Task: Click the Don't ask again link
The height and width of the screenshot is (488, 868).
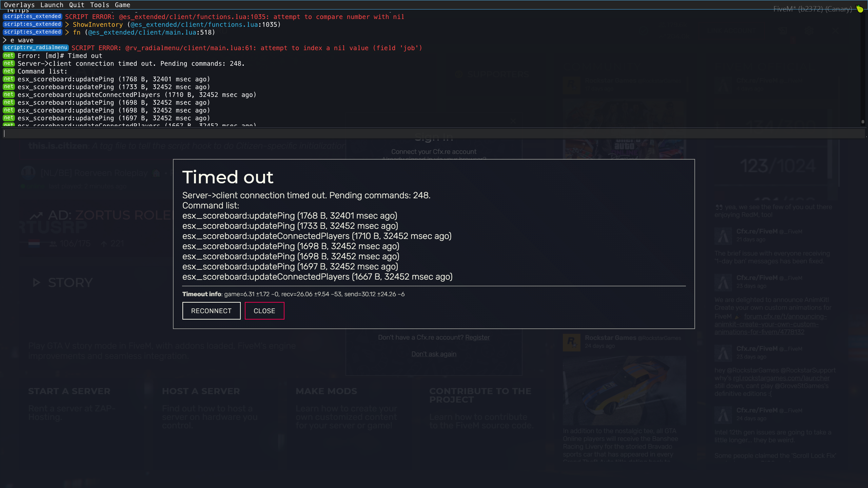Action: coord(434,354)
